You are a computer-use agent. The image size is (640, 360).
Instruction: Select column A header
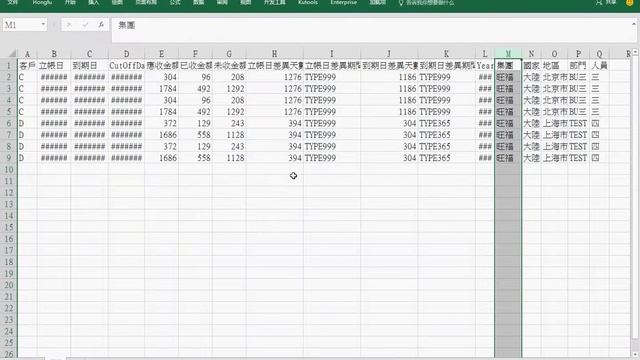tap(27, 54)
